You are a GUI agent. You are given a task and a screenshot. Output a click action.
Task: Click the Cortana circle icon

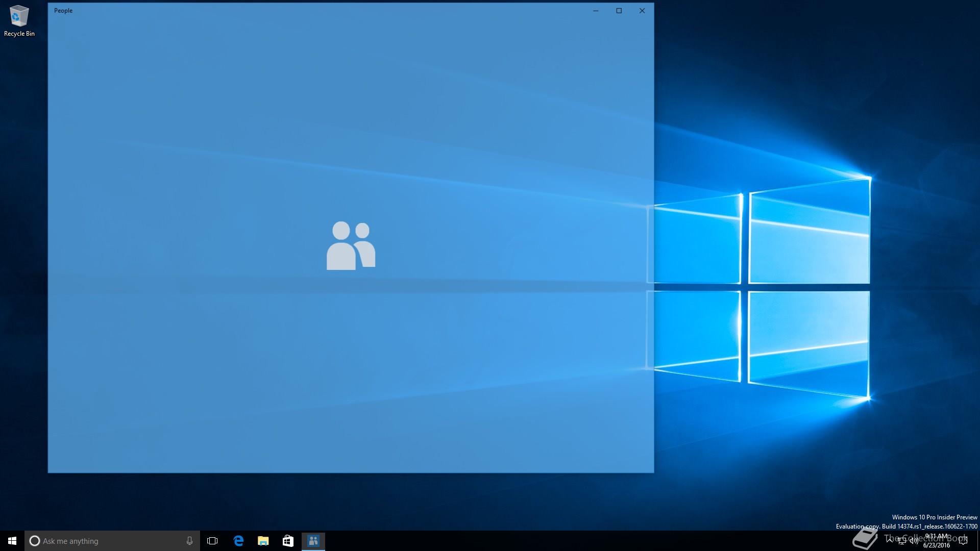point(35,541)
